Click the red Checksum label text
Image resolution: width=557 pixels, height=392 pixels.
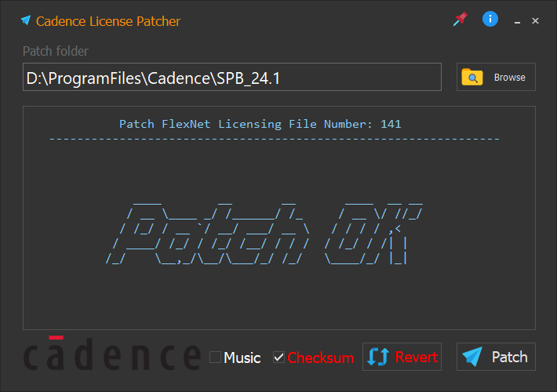coord(320,358)
